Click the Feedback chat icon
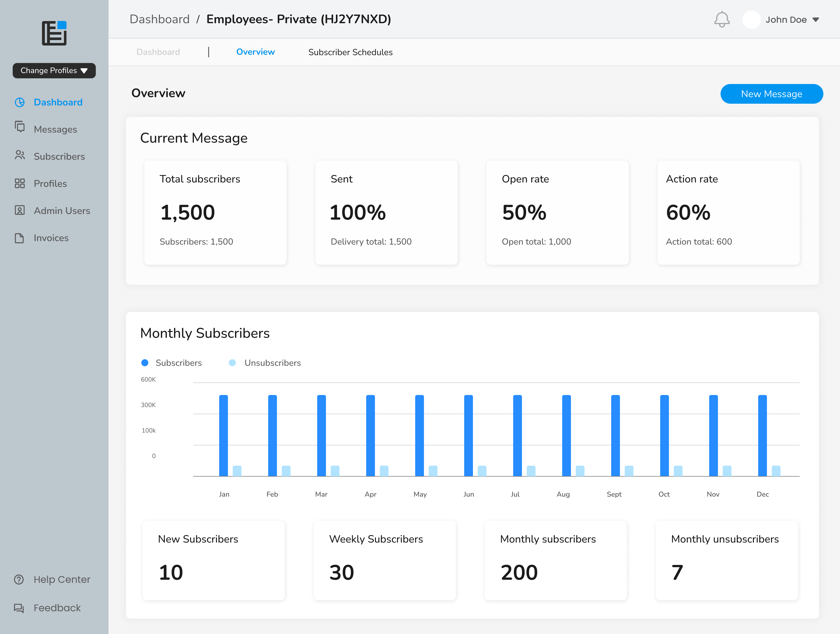Screen dimensions: 840x634 (19, 608)
